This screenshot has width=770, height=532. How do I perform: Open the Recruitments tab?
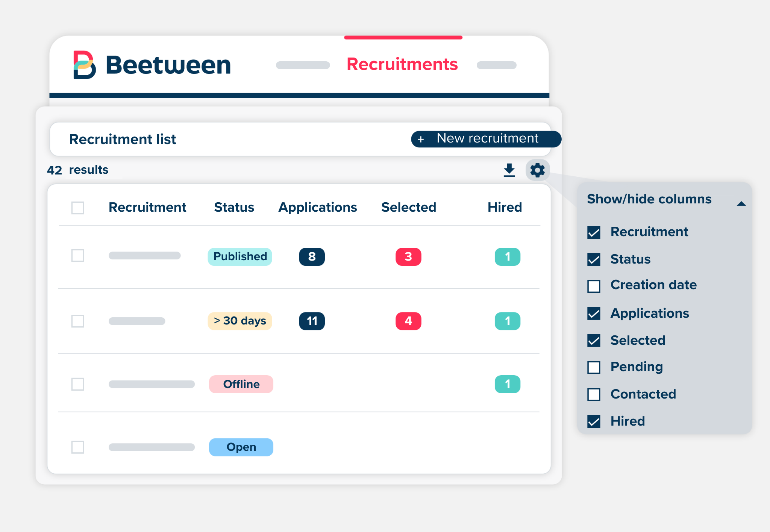(402, 64)
